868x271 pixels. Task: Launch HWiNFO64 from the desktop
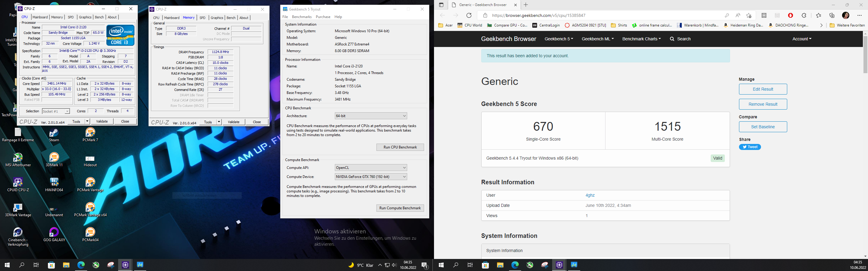(x=54, y=185)
